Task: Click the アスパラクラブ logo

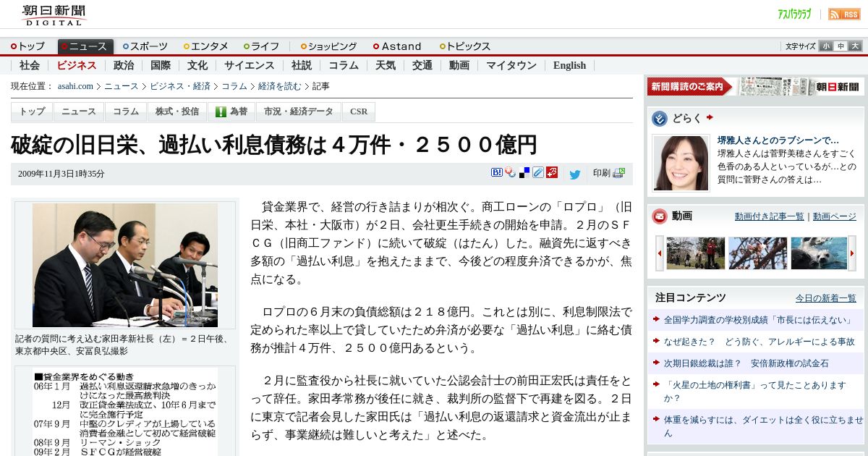Action: (794, 14)
